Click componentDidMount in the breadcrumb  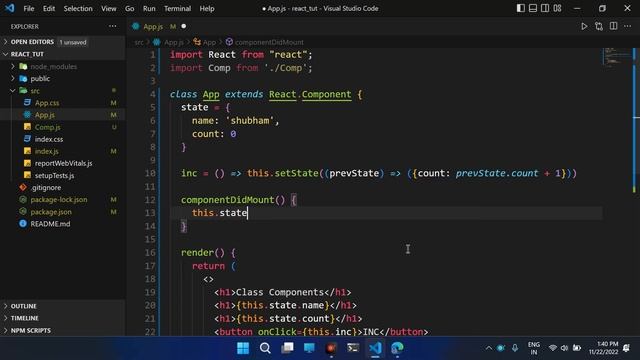coord(269,42)
